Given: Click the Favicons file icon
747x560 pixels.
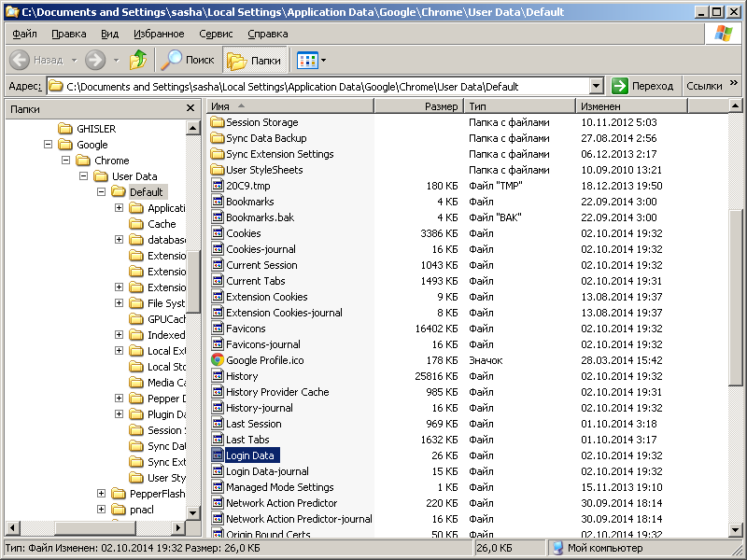Looking at the screenshot, I should coord(218,329).
